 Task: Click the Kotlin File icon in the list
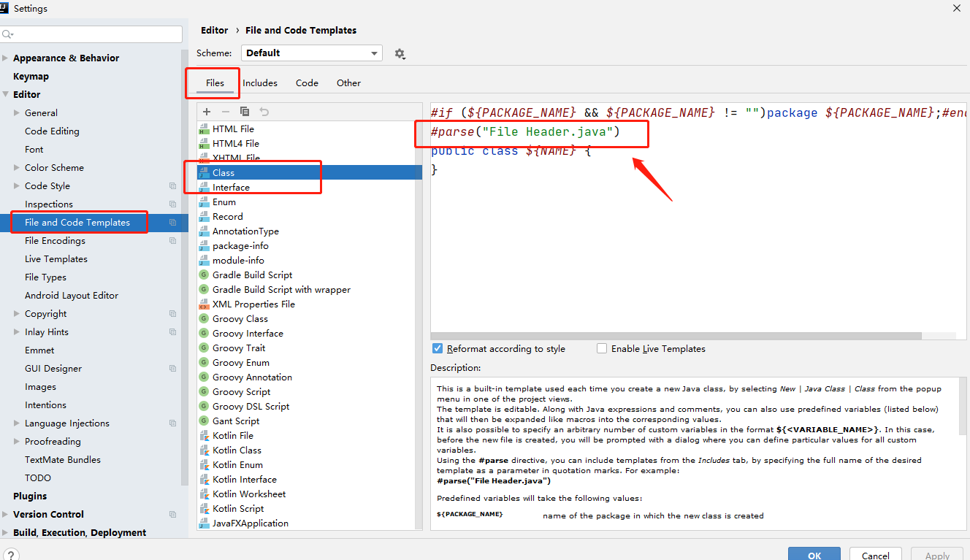205,435
